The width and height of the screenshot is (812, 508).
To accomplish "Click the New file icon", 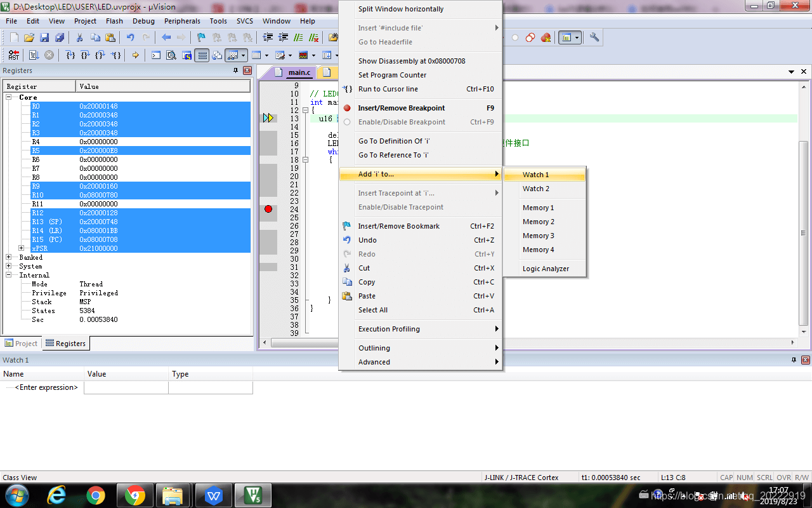I will (x=14, y=37).
